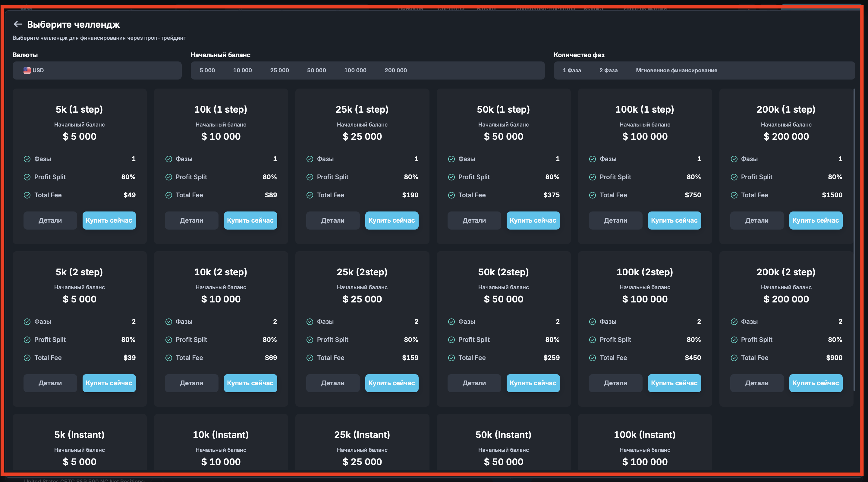Screen dimensions: 868x482
Task: Click the Profit Split checkmark icon in the 100k (2step) card
Action: (592, 340)
